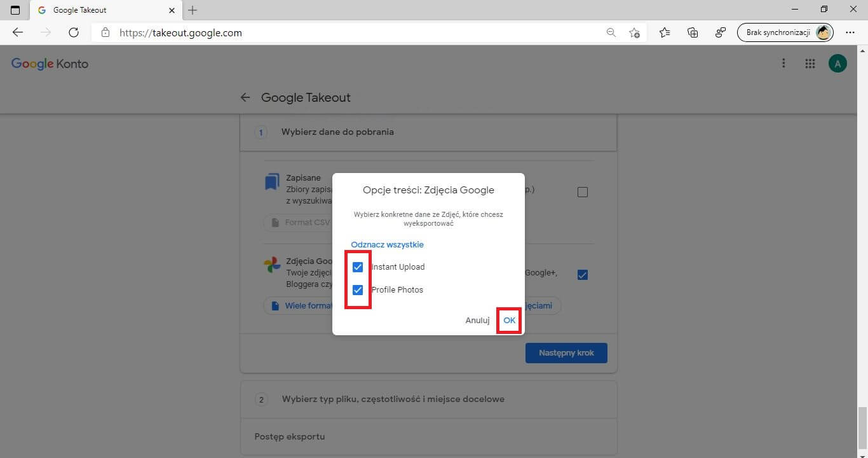Confirm the dialog with OK
This screenshot has height=458, width=868.
pos(509,321)
